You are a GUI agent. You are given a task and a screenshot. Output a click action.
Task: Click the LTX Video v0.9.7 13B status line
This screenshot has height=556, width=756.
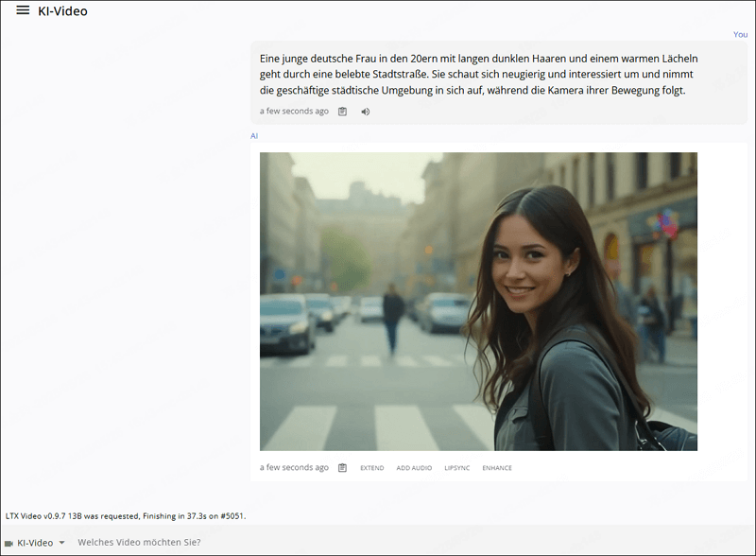coord(126,516)
